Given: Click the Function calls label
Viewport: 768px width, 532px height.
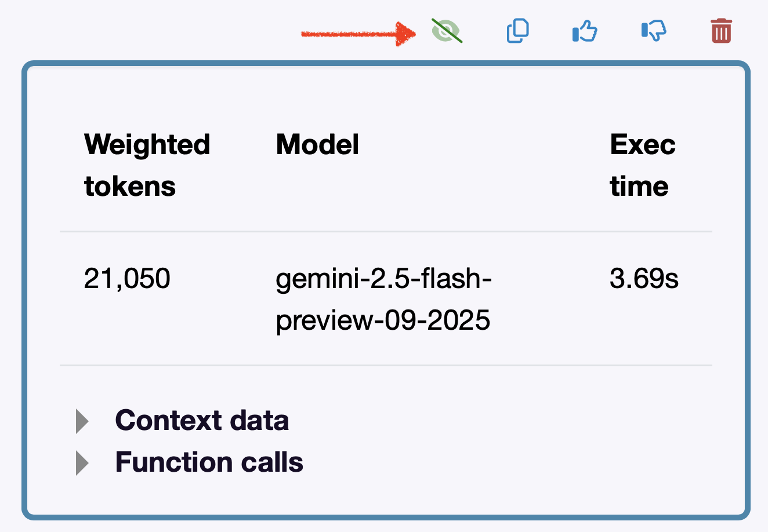Looking at the screenshot, I should (x=209, y=462).
